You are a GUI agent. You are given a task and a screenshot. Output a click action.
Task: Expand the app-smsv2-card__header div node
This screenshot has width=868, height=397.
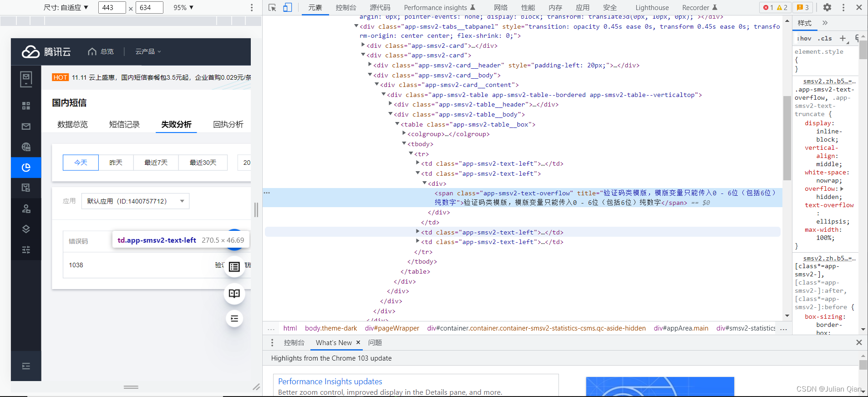click(370, 65)
